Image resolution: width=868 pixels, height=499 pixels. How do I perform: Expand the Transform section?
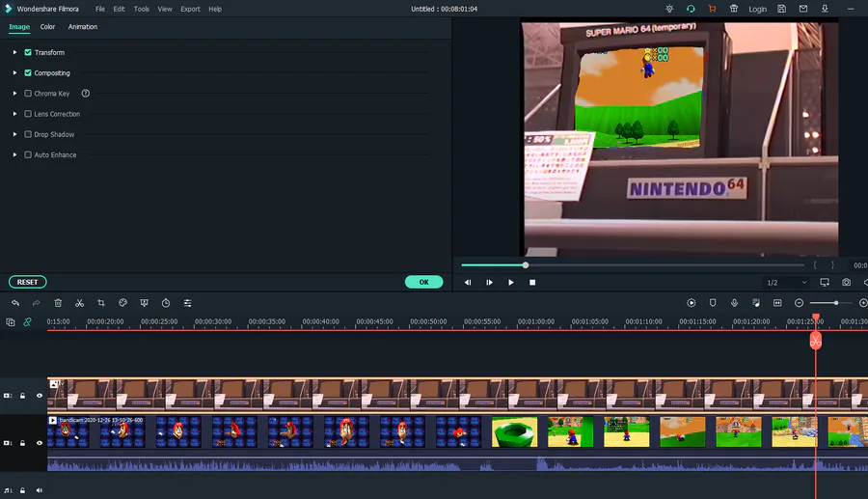click(14, 52)
